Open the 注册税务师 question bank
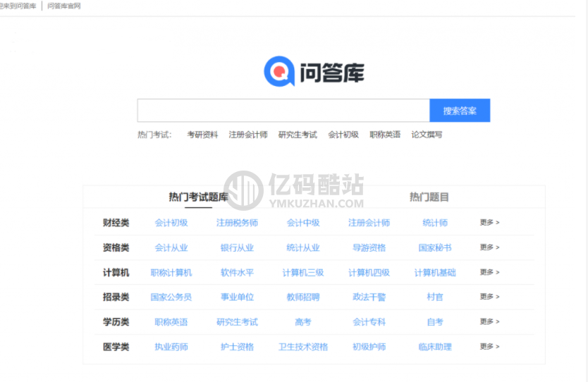This screenshot has width=588, height=382. click(237, 223)
